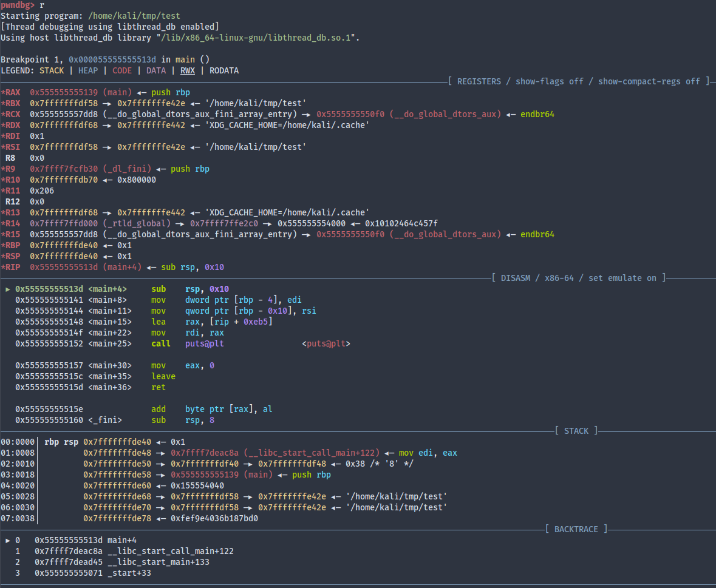Click the frame 0 arrow in the backtrace
716x588 pixels.
(8, 540)
